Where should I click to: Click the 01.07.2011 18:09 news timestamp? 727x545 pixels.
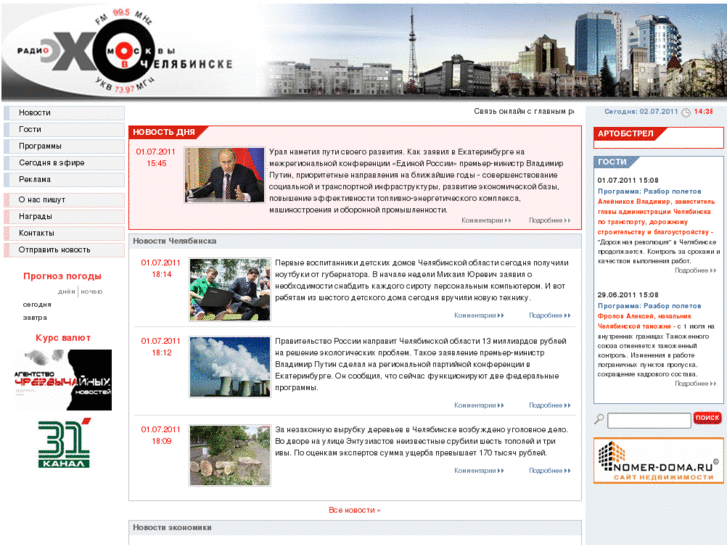click(160, 436)
